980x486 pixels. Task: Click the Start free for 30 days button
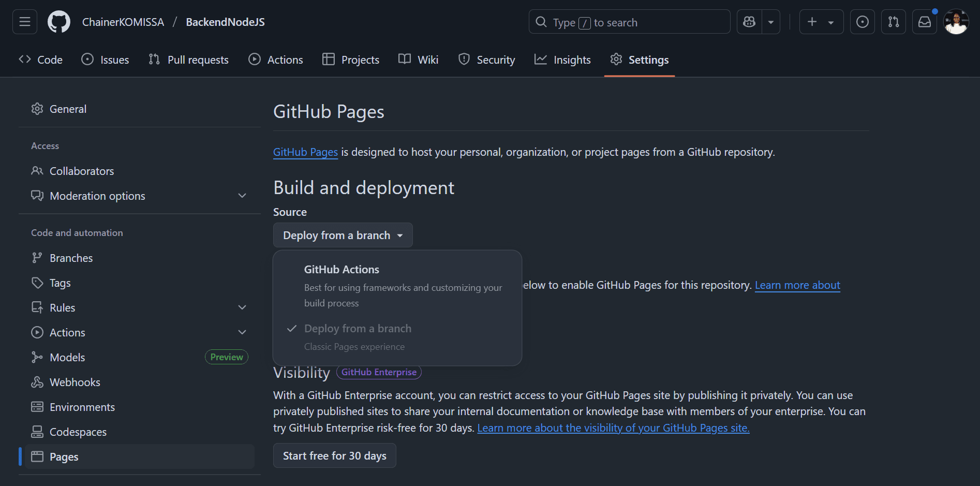click(334, 455)
